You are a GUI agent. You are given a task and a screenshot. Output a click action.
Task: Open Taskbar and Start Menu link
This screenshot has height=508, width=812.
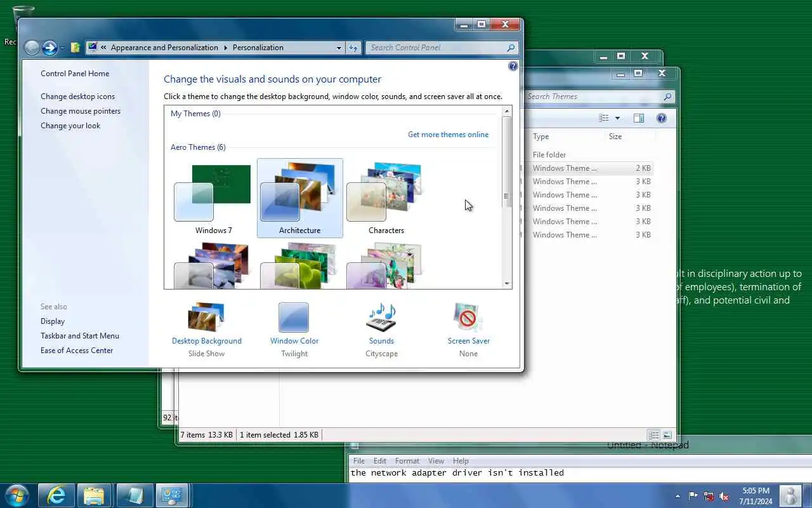80,336
